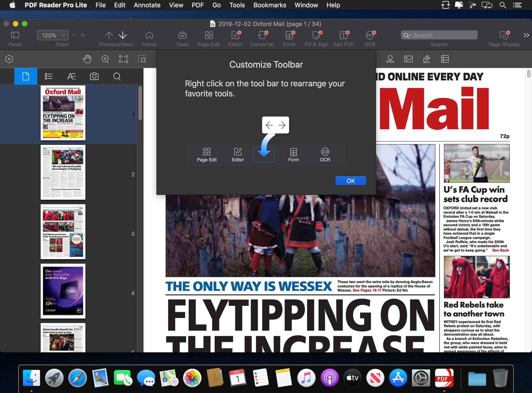Image resolution: width=532 pixels, height=393 pixels.
Task: Increase zoom with the plus control
Action: [82, 35]
